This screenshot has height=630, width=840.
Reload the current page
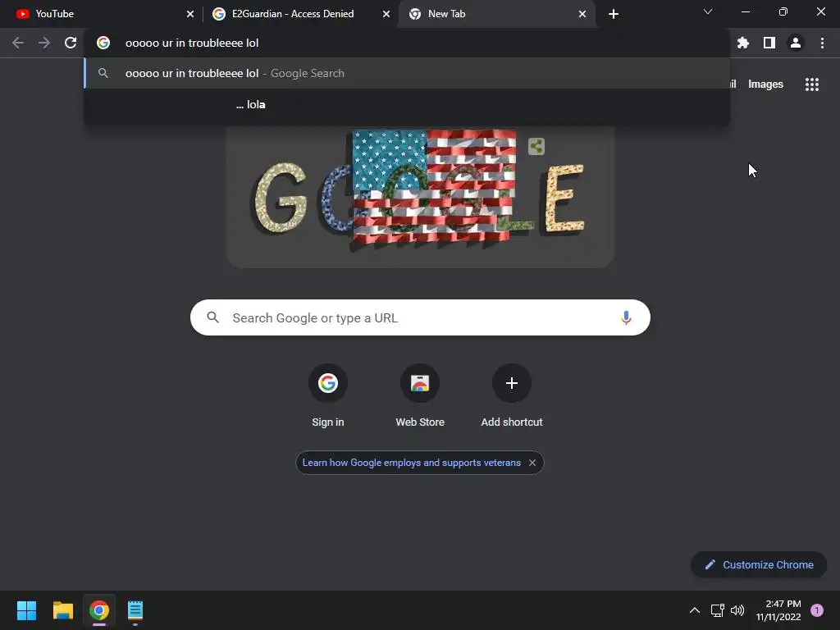71,43
